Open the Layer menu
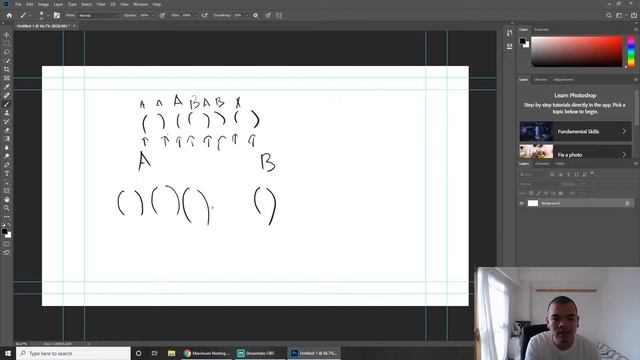 [58, 4]
